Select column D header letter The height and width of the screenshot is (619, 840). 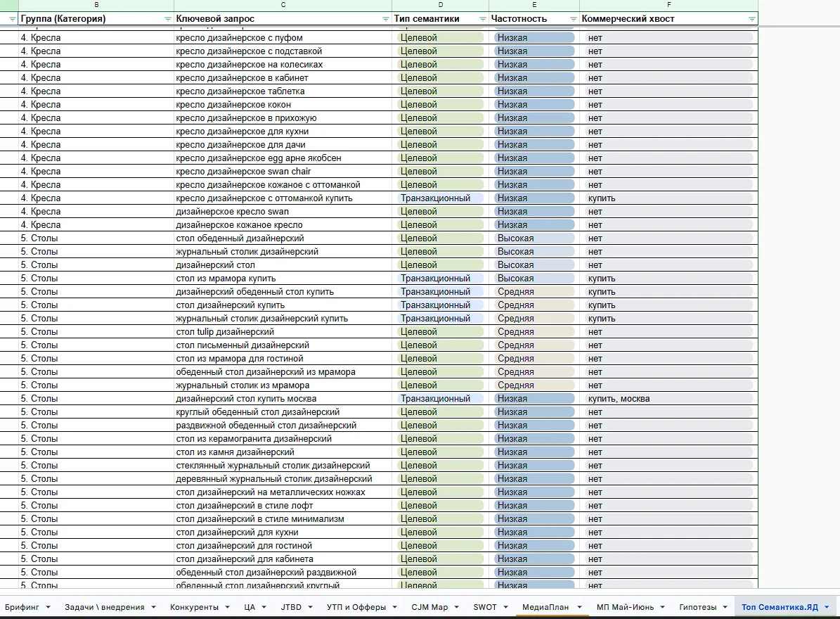[440, 5]
